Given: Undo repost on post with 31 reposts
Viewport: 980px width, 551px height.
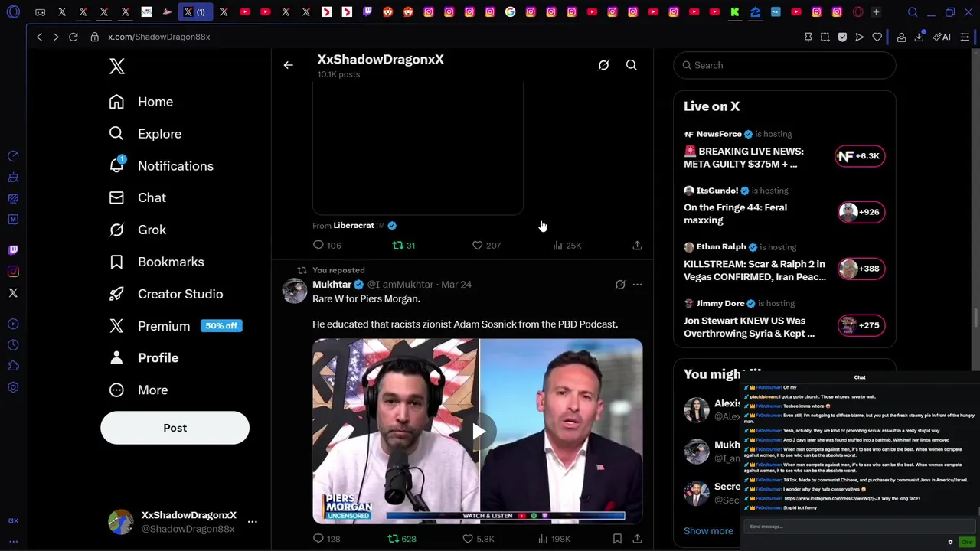Looking at the screenshot, I should coord(403,246).
